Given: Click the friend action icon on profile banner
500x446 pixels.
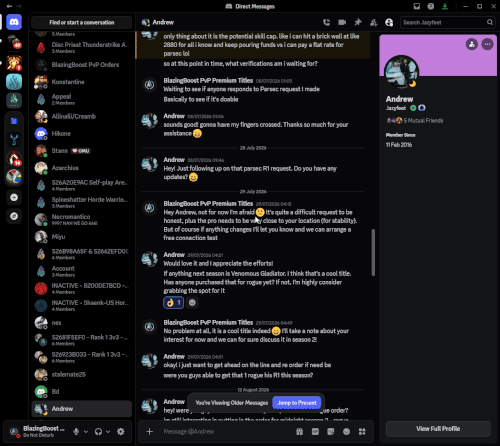Looking at the screenshot, I should tap(472, 44).
